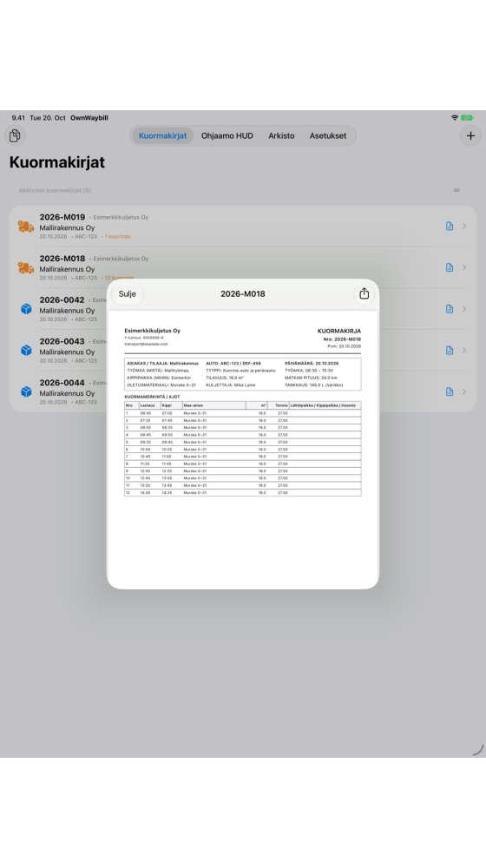
Task: Tap the OwnWaybill label in status bar
Action: point(89,118)
